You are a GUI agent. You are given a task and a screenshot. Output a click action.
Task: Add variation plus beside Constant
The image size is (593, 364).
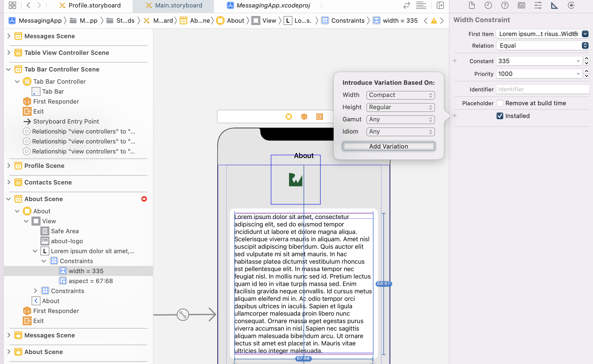click(455, 61)
